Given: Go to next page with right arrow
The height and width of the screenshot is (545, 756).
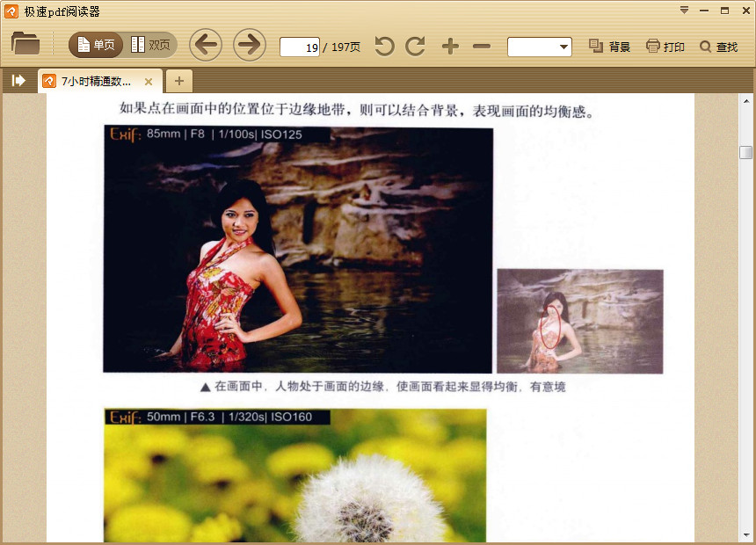Looking at the screenshot, I should pyautogui.click(x=250, y=45).
